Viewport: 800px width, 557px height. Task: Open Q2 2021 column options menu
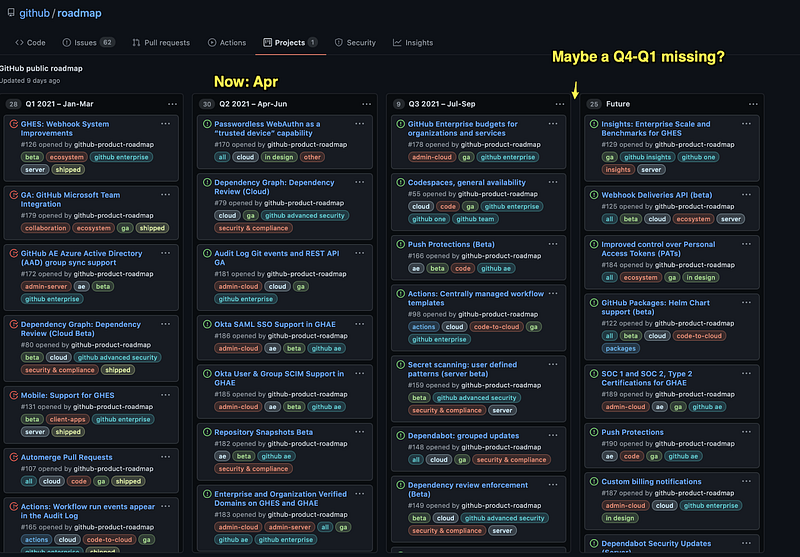click(x=366, y=104)
